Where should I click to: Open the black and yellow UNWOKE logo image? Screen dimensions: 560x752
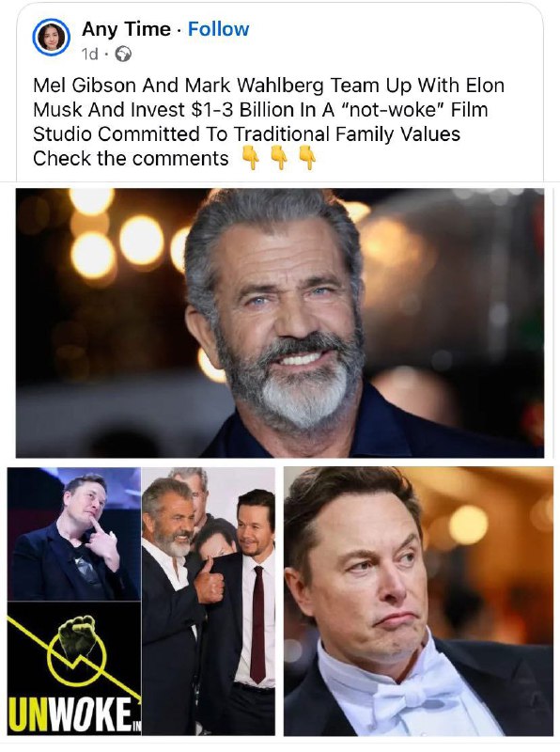[x=74, y=668]
